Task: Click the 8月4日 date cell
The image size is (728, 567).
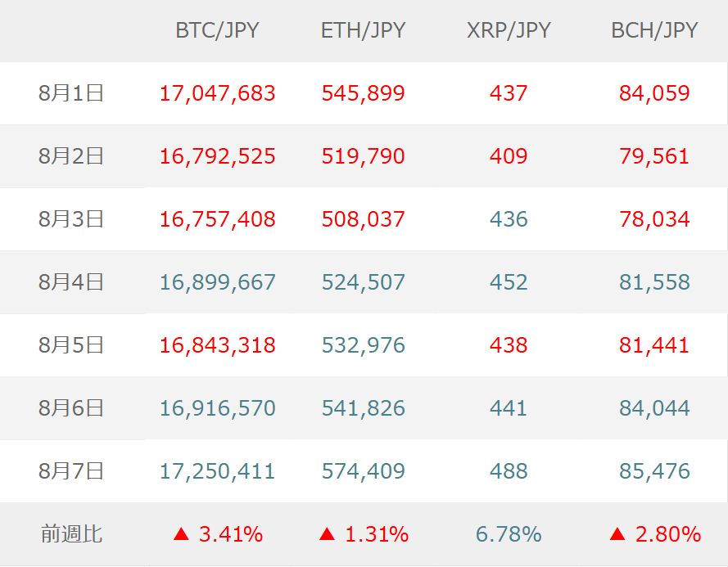Action: (x=71, y=282)
